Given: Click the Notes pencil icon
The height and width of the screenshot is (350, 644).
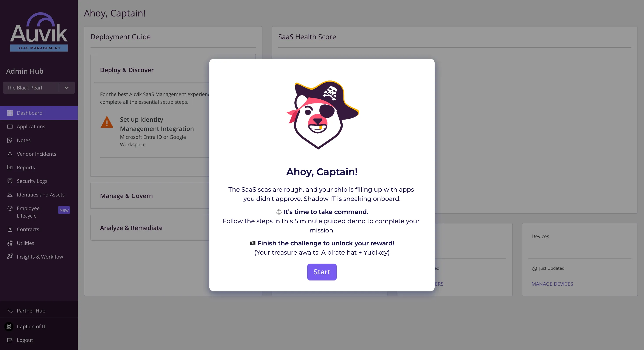Looking at the screenshot, I should click(10, 140).
